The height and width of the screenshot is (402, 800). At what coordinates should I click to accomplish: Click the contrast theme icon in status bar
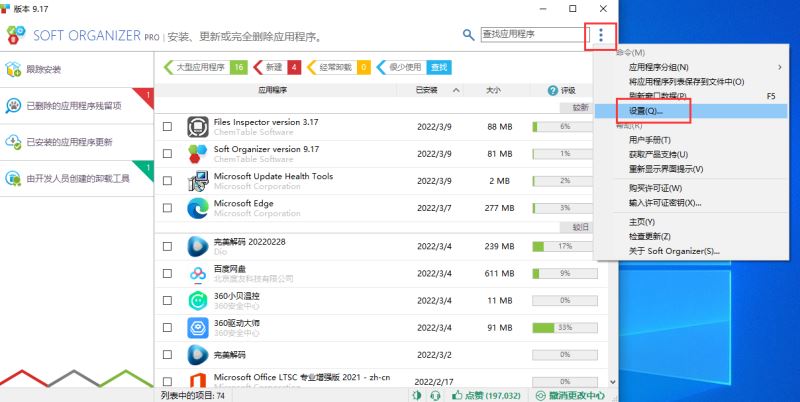[x=417, y=395]
